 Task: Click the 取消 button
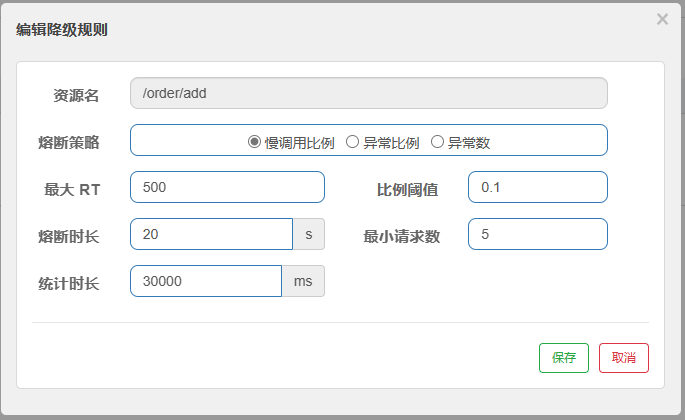[x=623, y=358]
